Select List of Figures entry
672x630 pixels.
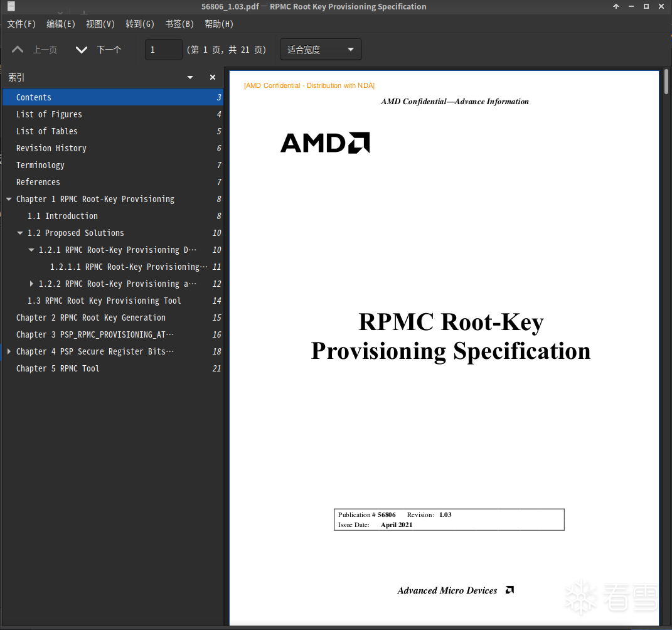tap(113, 114)
